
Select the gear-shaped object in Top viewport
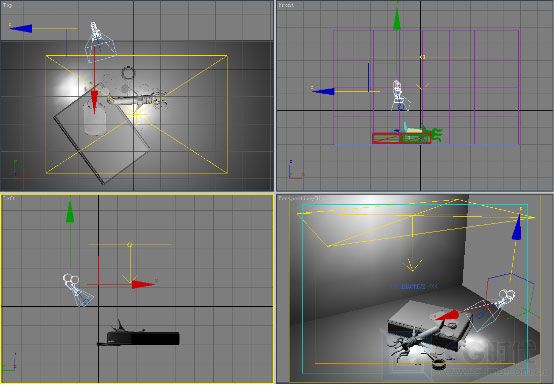point(128,73)
